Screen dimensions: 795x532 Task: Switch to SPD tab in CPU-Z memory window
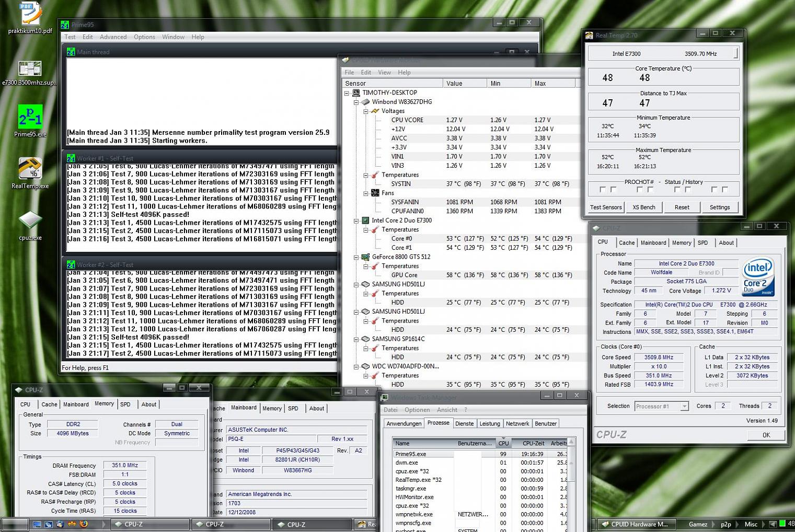(125, 404)
